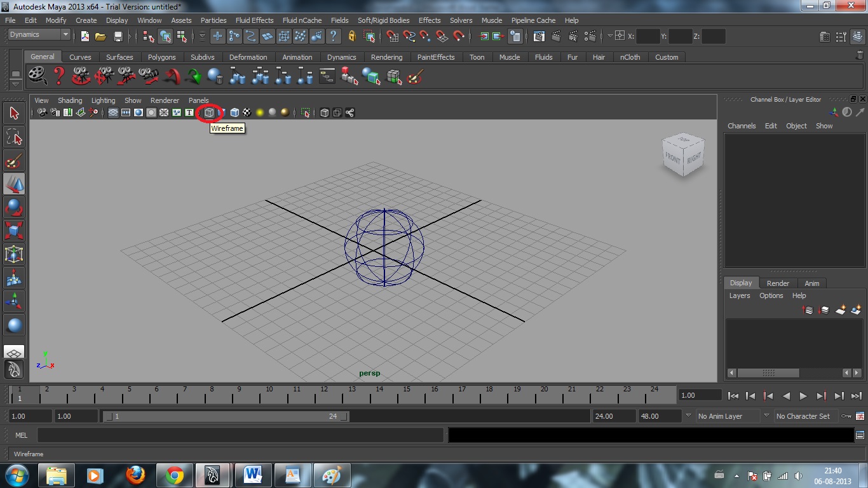
Task: Enable snap to grids magnet toggle
Action: click(393, 36)
